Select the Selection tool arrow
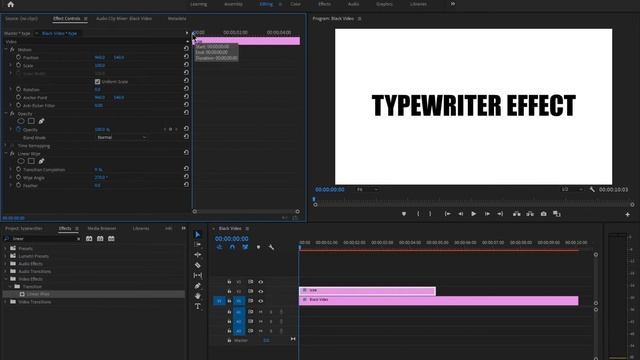 tap(198, 234)
